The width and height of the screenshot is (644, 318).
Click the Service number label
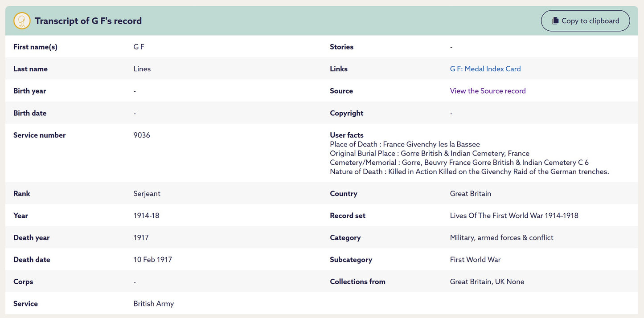(40, 135)
